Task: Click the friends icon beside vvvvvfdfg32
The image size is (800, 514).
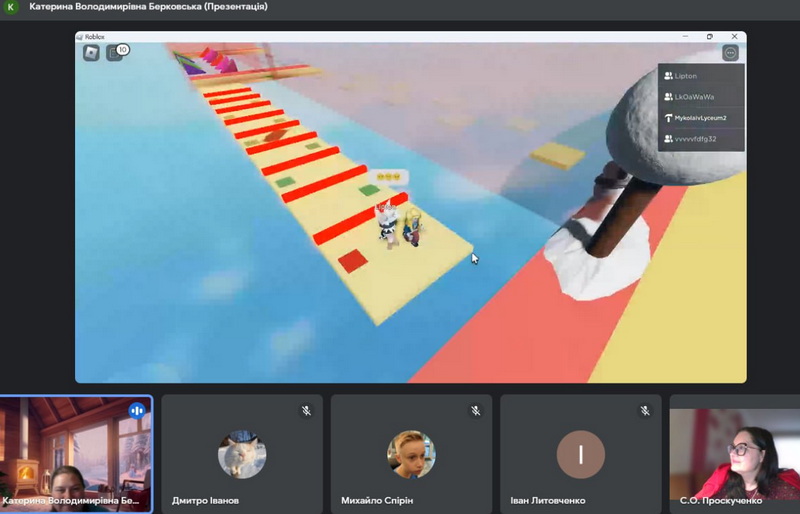Action: click(x=668, y=139)
